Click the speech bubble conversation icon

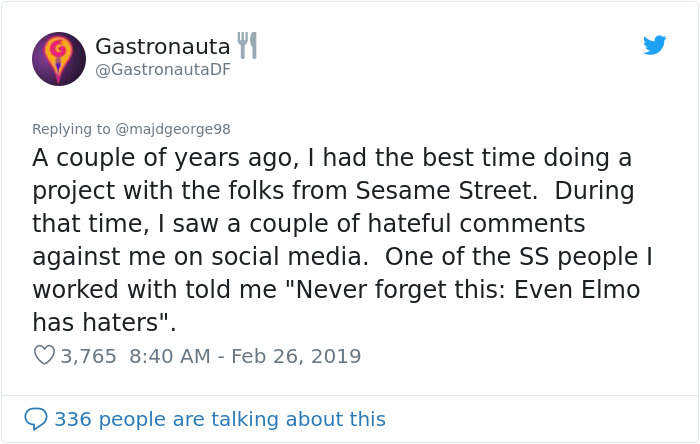tap(36, 418)
